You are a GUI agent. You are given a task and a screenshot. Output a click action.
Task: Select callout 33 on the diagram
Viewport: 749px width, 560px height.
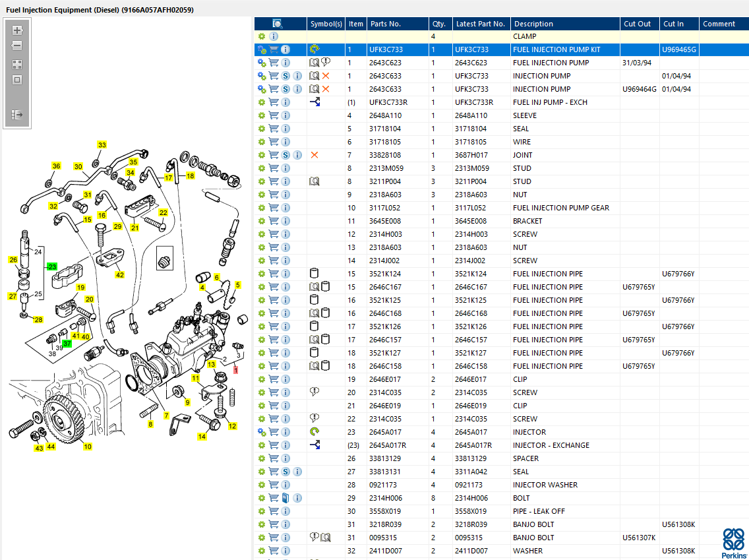pos(102,144)
